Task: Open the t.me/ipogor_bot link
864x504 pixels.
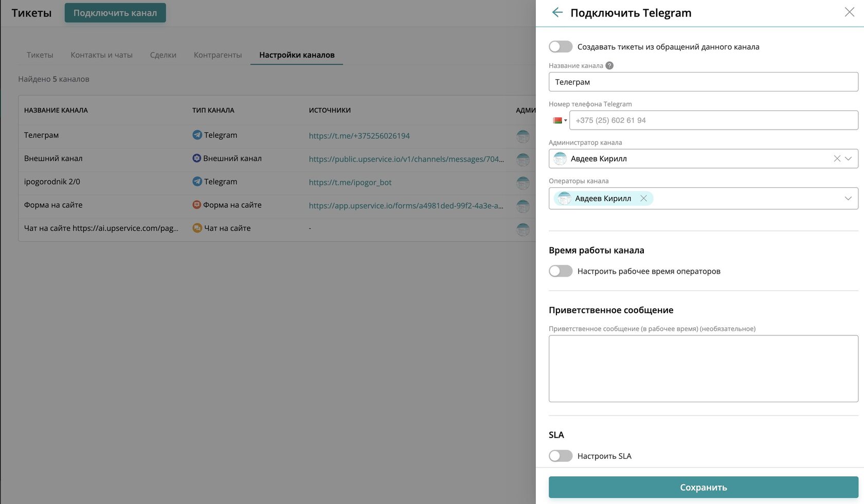Action: (350, 182)
